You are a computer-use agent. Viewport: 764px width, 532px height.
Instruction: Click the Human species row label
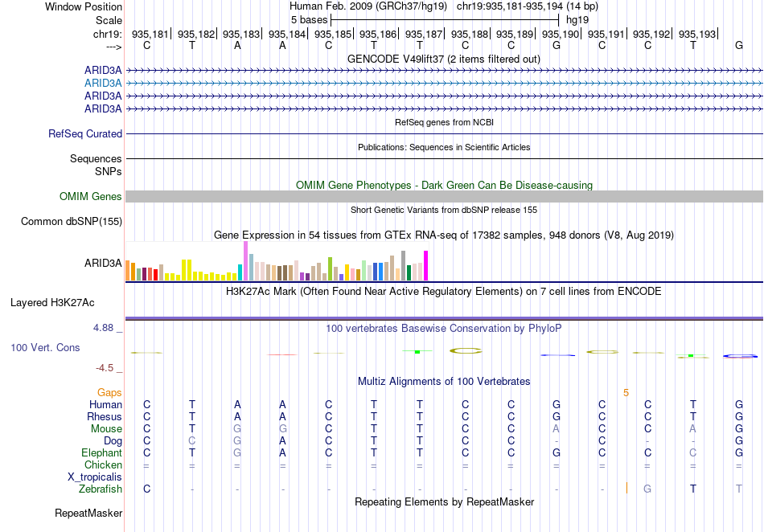(105, 404)
